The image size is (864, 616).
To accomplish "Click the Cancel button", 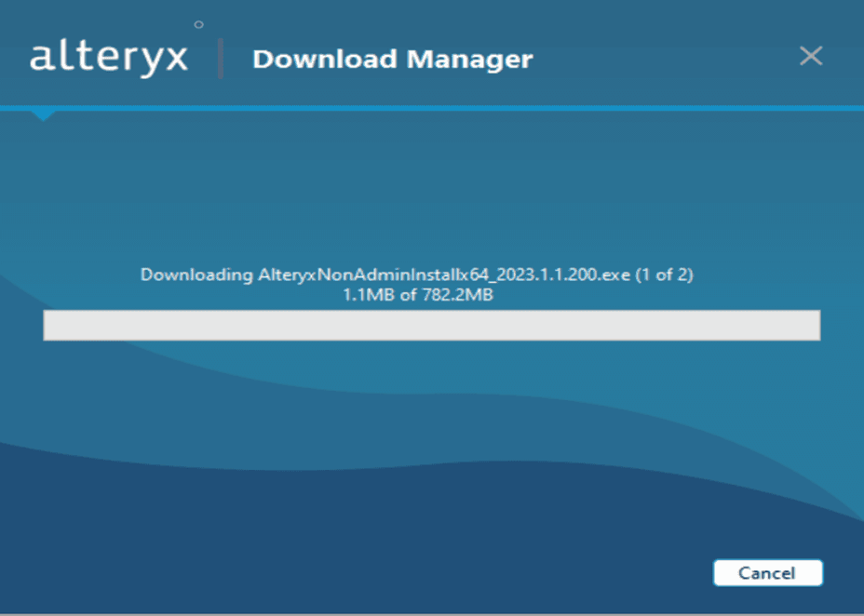I will tap(767, 573).
